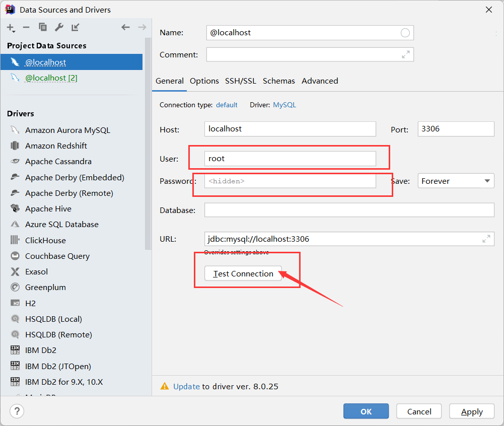Image resolution: width=504 pixels, height=426 pixels.
Task: Select the H2 driver
Action: (x=30, y=304)
